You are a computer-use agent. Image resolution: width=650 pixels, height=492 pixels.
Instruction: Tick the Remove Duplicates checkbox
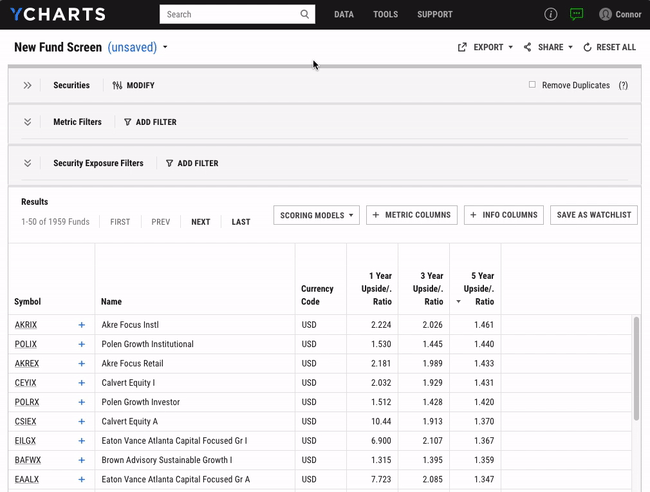click(532, 85)
